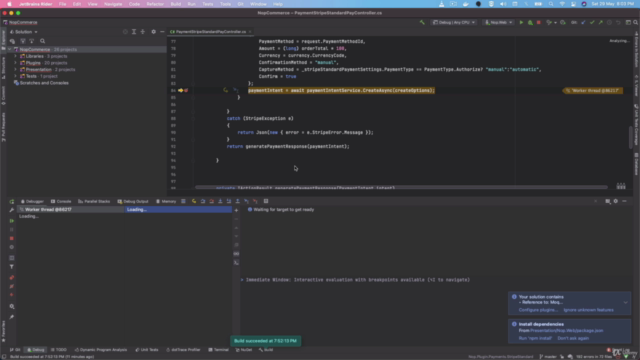Click Run to Cursor icon in debugger toolbar
This screenshot has height=360, width=640.
point(246,201)
